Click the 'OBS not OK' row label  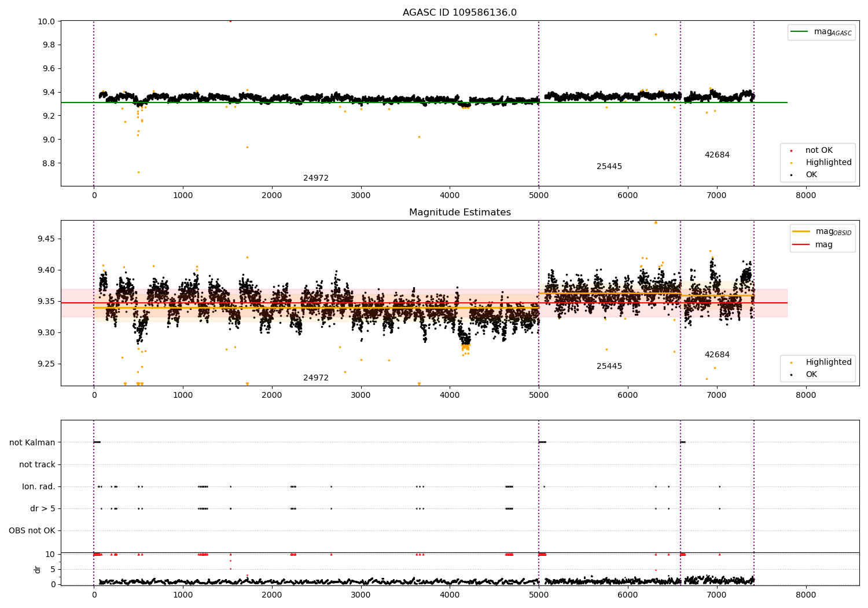[x=32, y=530]
